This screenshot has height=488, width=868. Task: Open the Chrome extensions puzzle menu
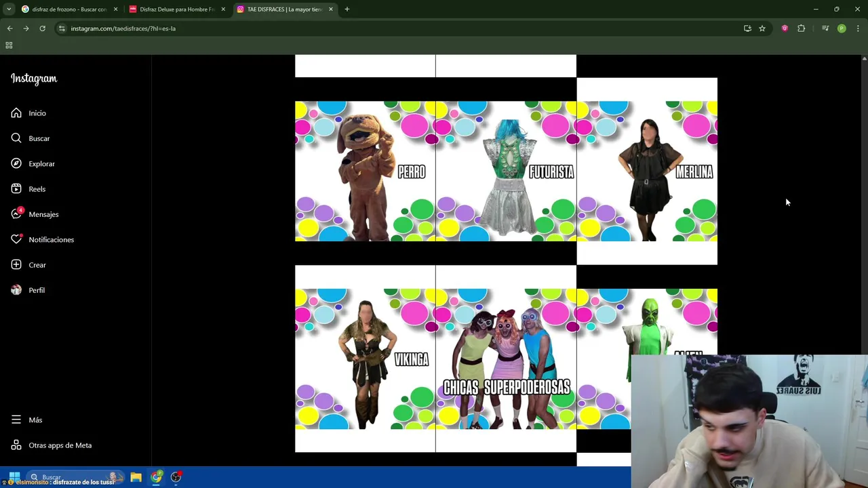pos(802,28)
